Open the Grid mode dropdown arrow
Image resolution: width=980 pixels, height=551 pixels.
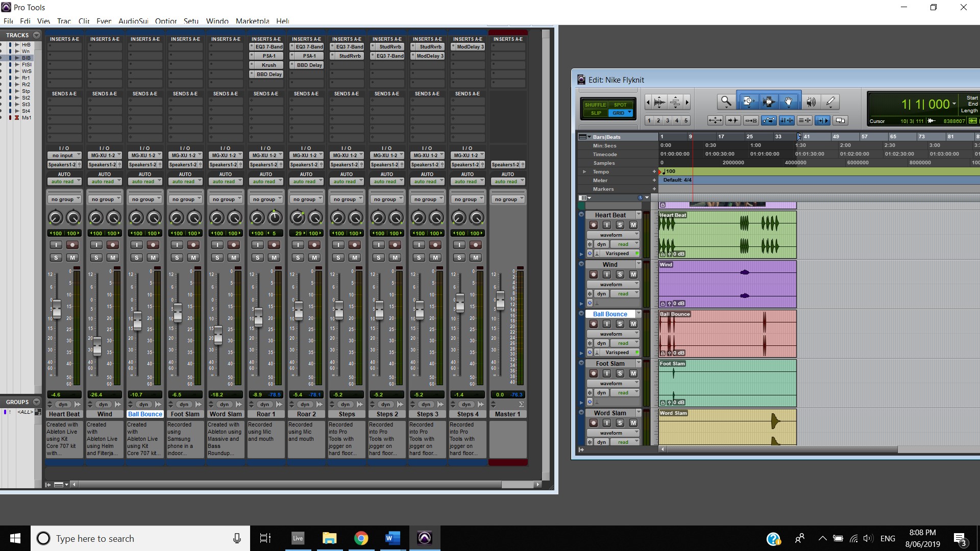tap(630, 113)
